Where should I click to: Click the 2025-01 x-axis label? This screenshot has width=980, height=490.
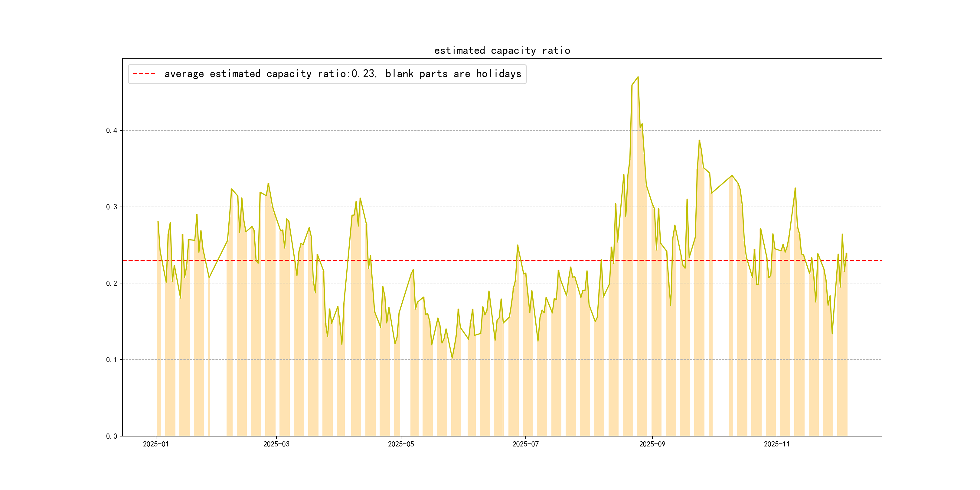[155, 444]
